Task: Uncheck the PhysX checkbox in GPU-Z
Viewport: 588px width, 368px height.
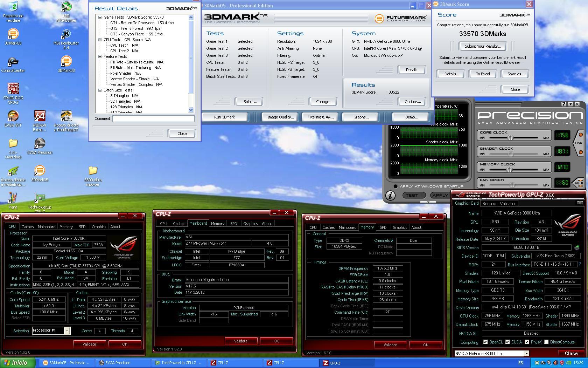Action: click(x=527, y=342)
